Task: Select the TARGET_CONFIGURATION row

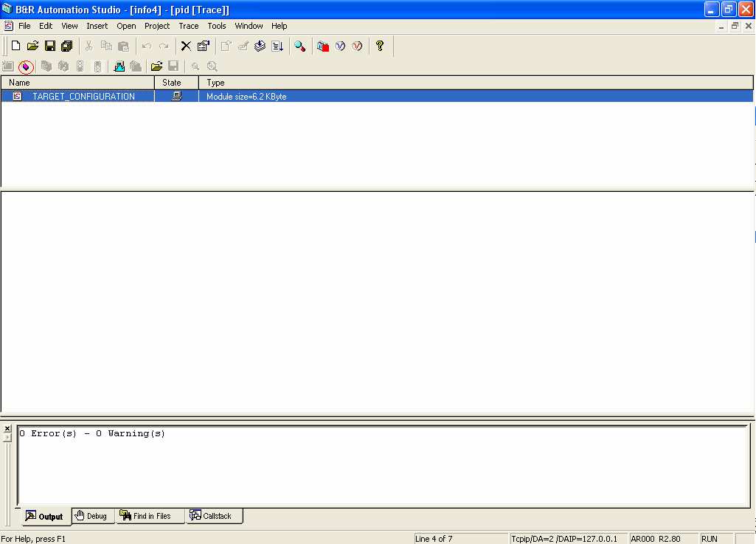Action: pyautogui.click(x=377, y=96)
